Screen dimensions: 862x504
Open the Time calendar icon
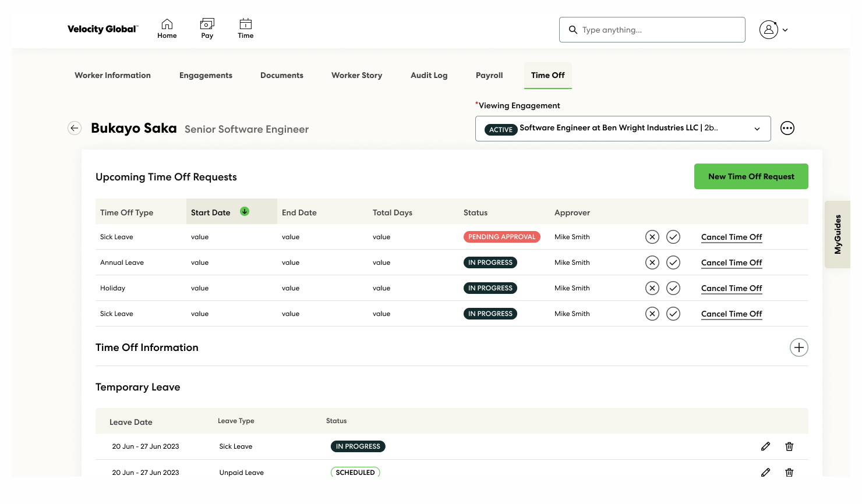(x=245, y=29)
